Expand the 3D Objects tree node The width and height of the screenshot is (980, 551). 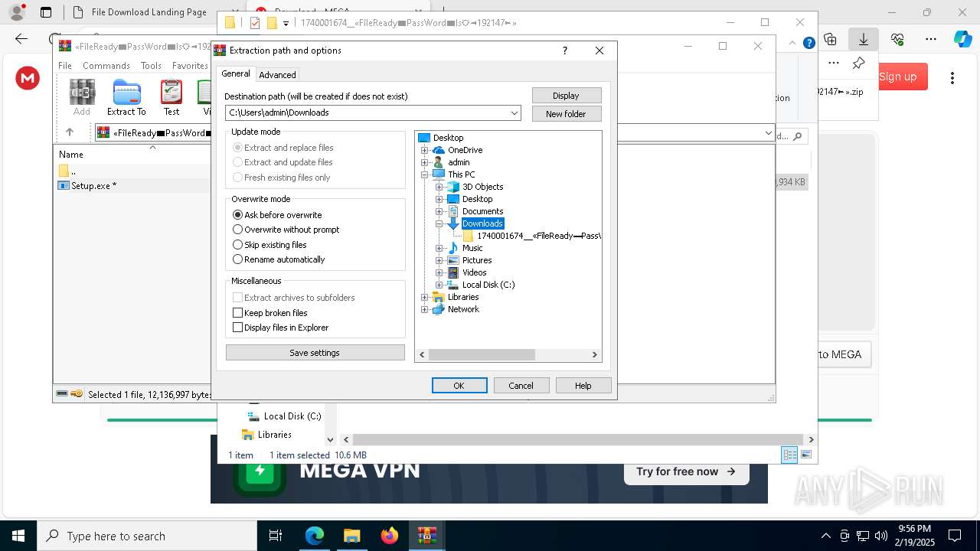439,187
